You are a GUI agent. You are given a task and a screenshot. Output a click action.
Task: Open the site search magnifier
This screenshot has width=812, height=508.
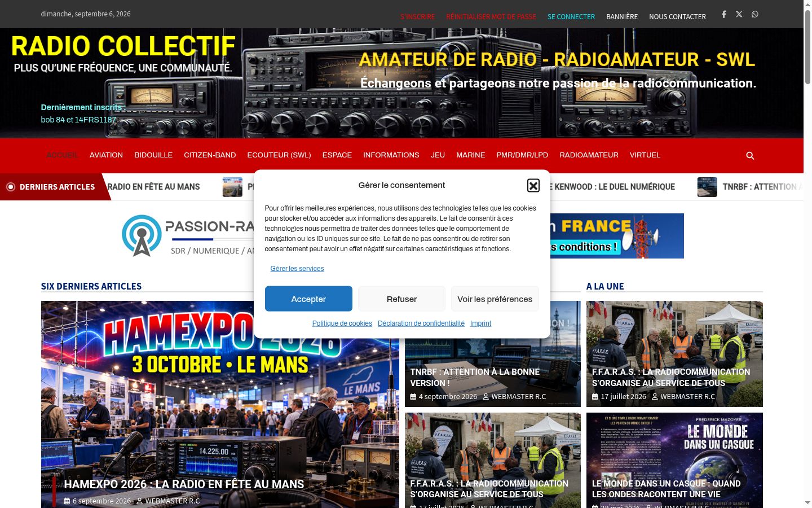(750, 156)
